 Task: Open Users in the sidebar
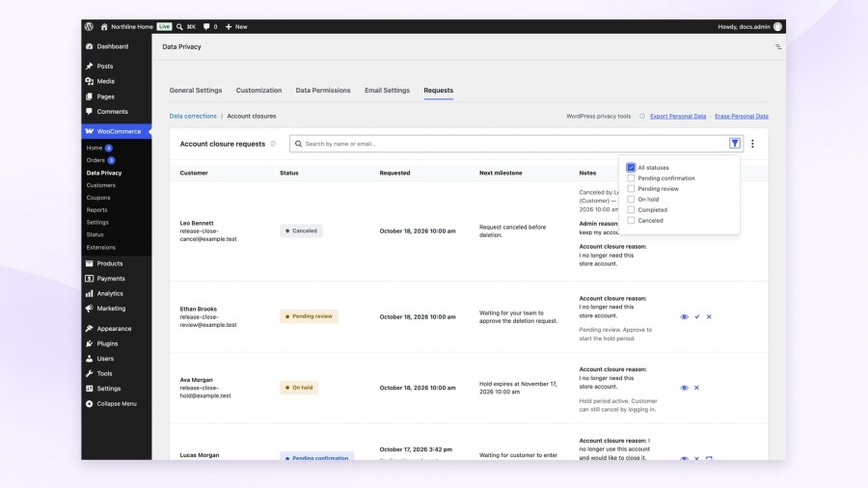[104, 359]
